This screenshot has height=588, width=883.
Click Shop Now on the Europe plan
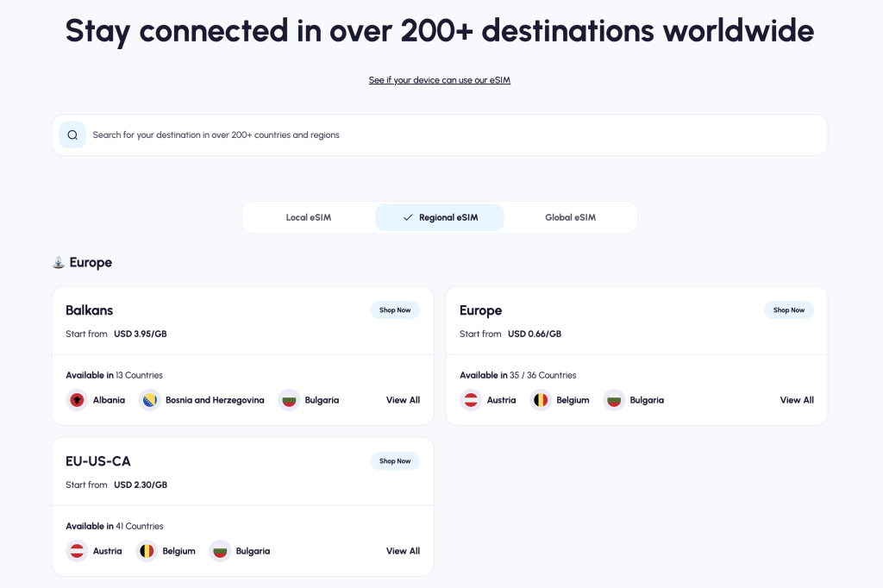click(x=789, y=310)
